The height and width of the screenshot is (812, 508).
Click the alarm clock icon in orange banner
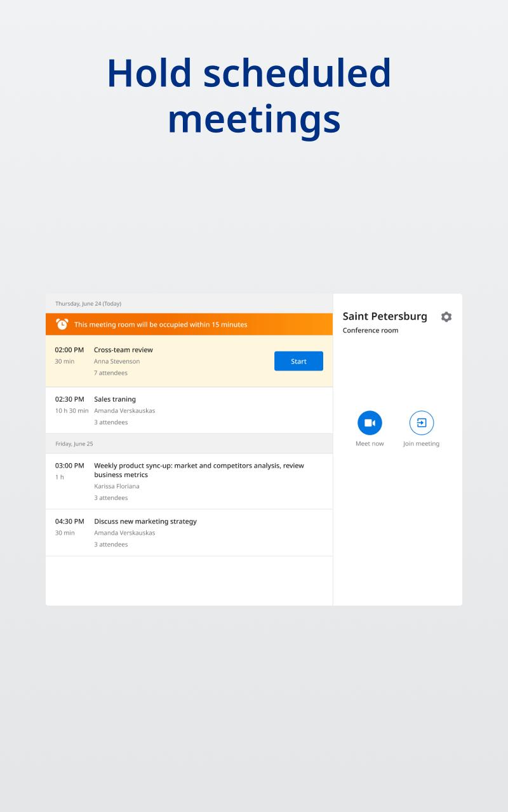(x=62, y=324)
